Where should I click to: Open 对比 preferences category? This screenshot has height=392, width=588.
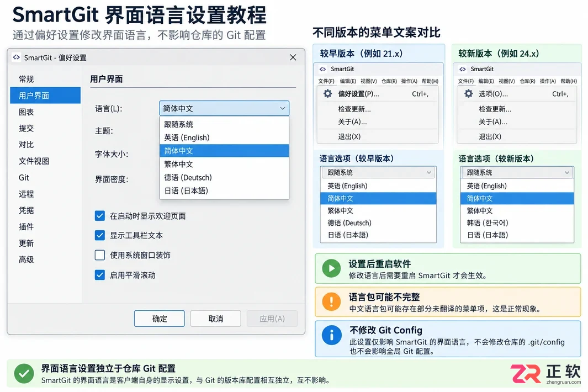(x=45, y=145)
